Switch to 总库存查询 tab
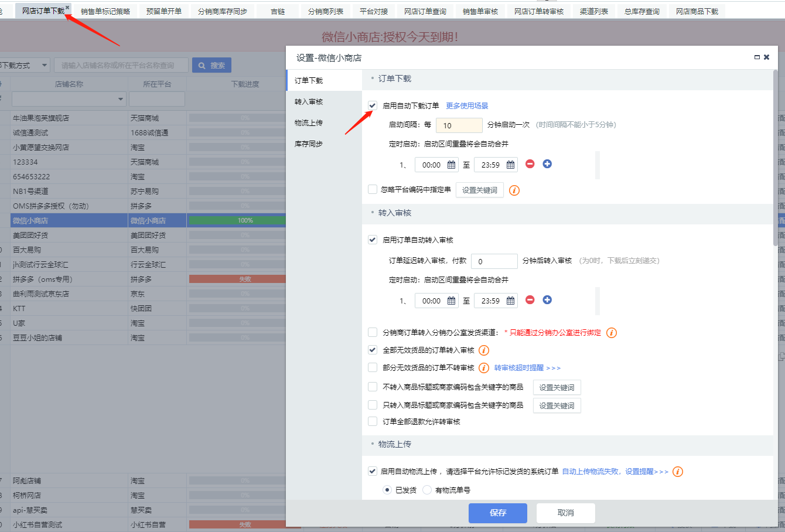The height and width of the screenshot is (532, 785). [642, 11]
